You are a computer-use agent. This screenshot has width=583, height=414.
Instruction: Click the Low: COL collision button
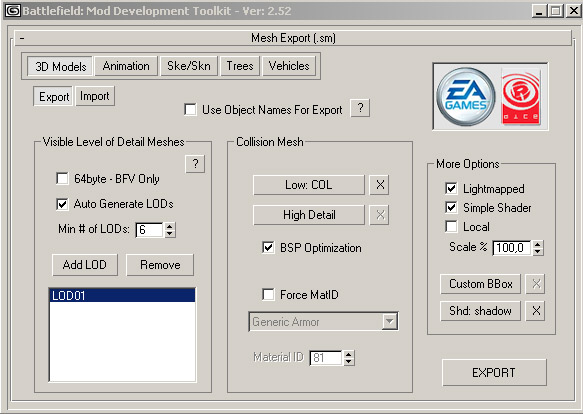click(309, 185)
